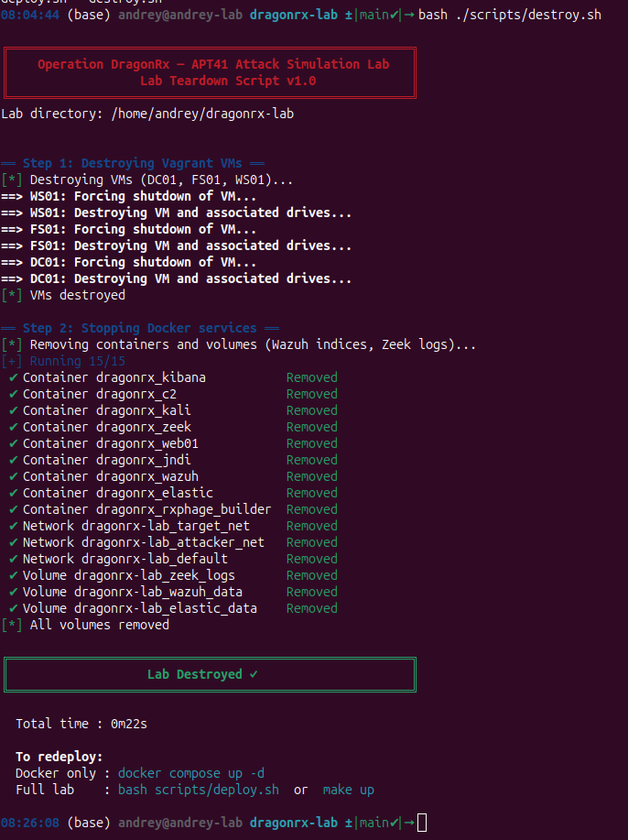Click 'Volume dragonrx-lab_zeek_logs' row
Viewport: 628px width, 840px height.
tap(173, 576)
